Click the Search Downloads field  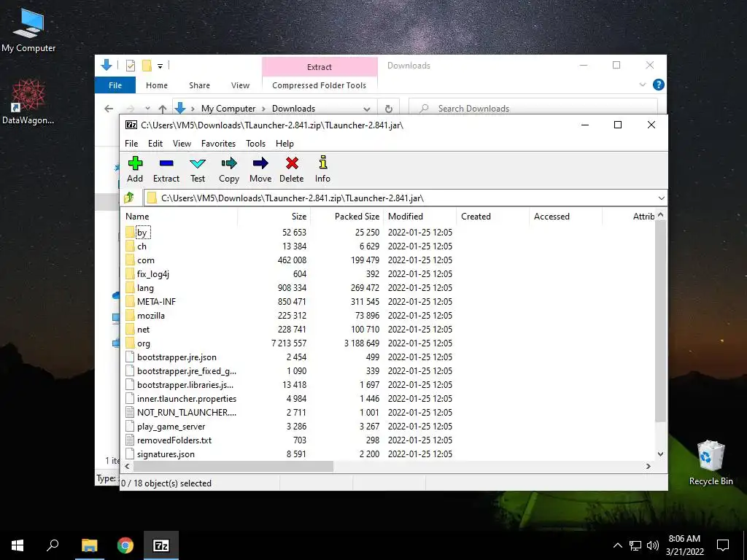[533, 109]
